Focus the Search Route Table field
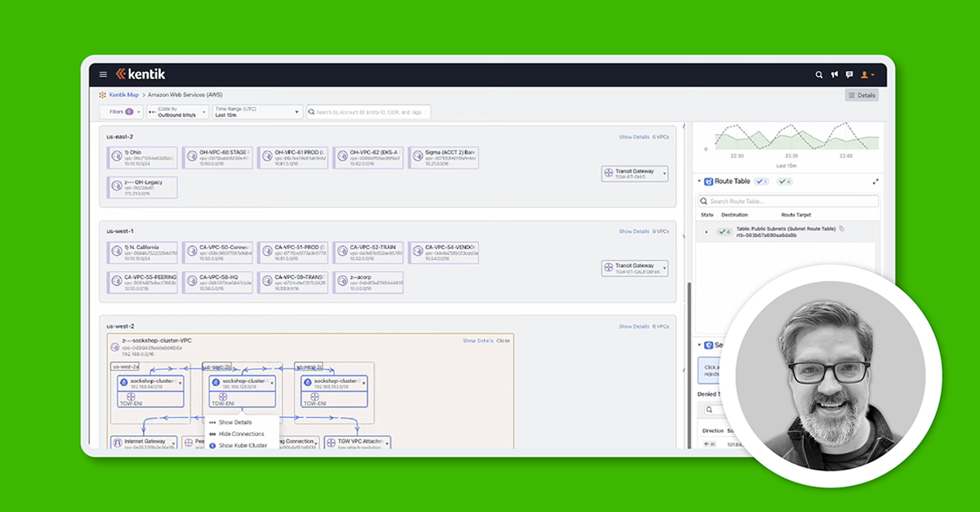 coord(788,201)
